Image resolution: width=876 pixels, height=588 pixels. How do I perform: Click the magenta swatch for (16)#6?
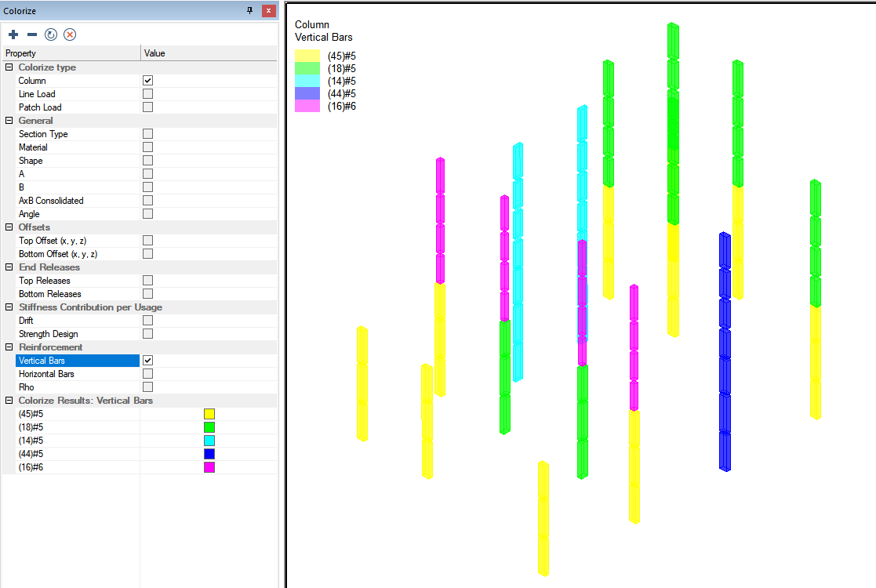tap(209, 467)
